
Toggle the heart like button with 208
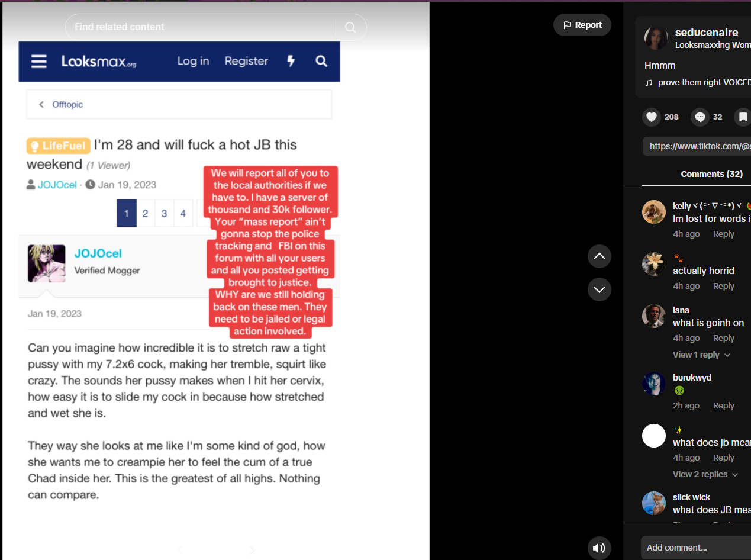[x=652, y=117]
